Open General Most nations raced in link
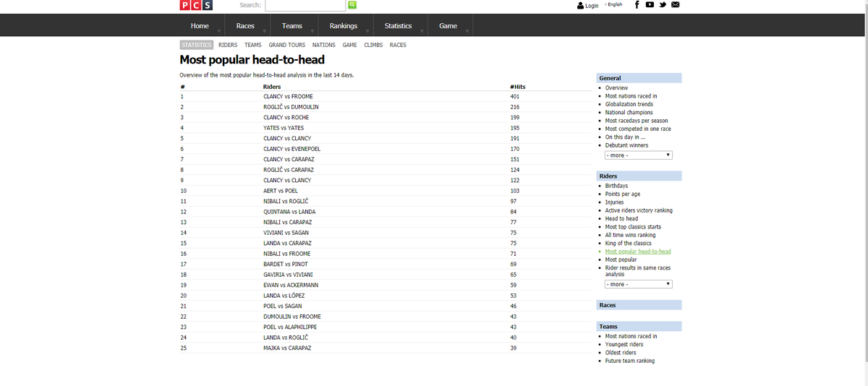This screenshot has width=868, height=386. 631,96
